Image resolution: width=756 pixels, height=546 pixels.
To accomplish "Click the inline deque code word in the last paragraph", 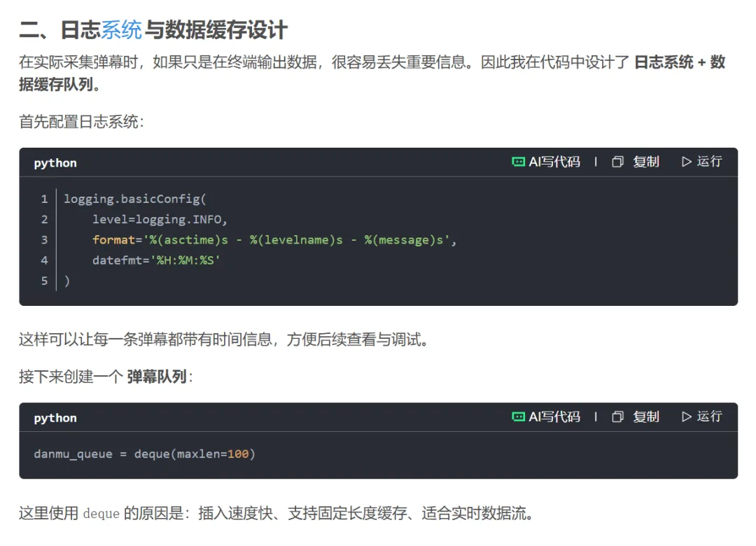I will 101,514.
